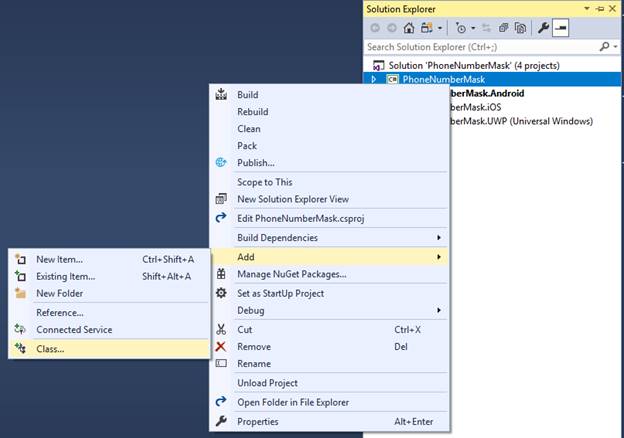Choose Set as StartUp Project

point(281,294)
